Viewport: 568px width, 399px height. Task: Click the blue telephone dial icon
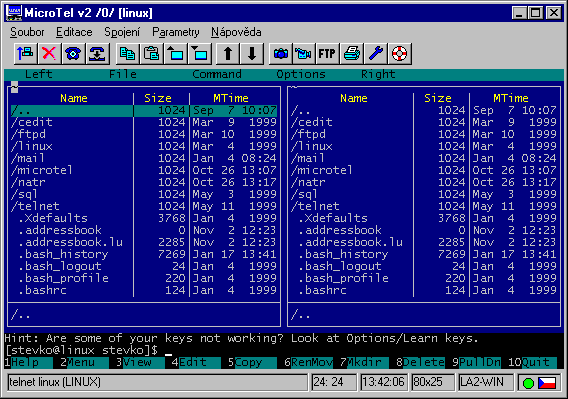(x=73, y=54)
